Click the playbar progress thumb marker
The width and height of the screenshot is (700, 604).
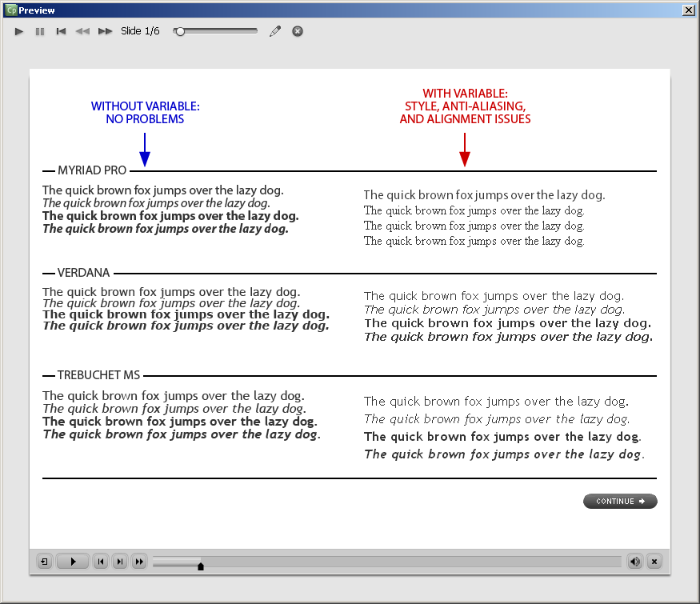(201, 566)
